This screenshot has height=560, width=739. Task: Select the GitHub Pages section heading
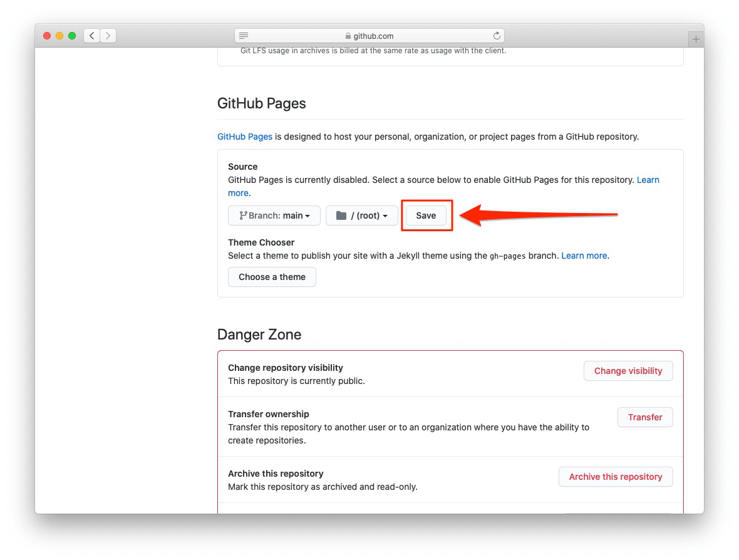262,103
